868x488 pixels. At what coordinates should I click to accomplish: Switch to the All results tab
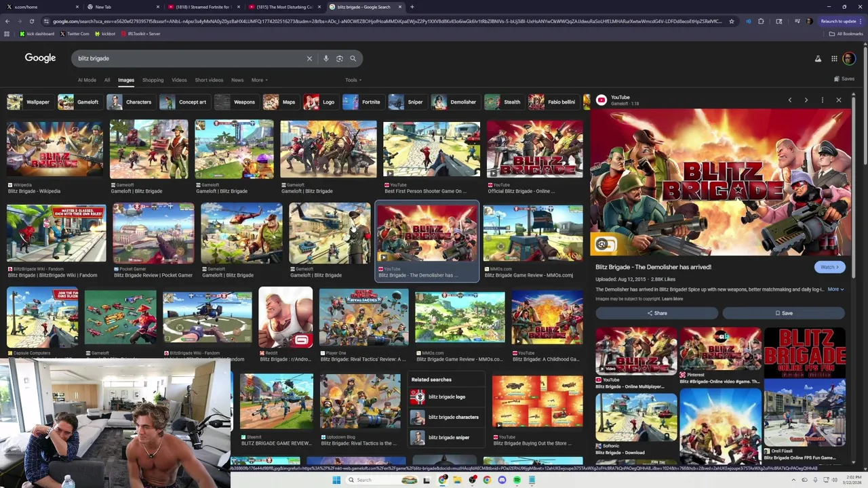(107, 80)
